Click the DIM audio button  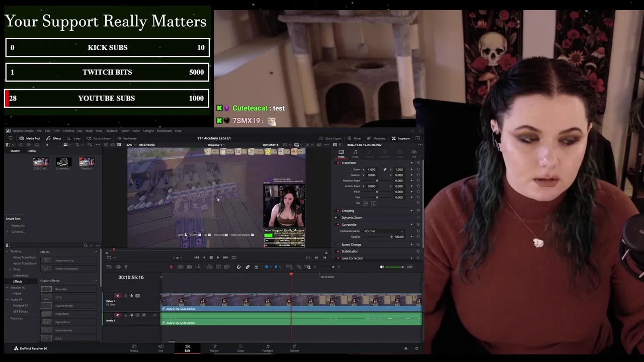pyautogui.click(x=410, y=267)
